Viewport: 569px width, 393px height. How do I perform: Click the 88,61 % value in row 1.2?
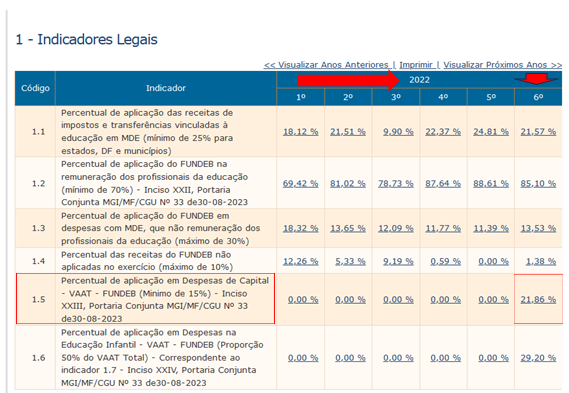491,184
